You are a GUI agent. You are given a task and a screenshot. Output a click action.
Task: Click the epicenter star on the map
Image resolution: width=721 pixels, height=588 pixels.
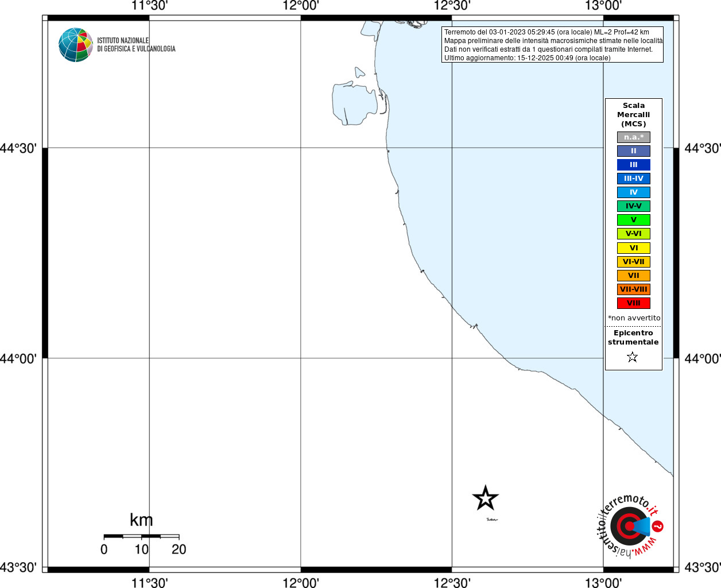click(x=486, y=498)
